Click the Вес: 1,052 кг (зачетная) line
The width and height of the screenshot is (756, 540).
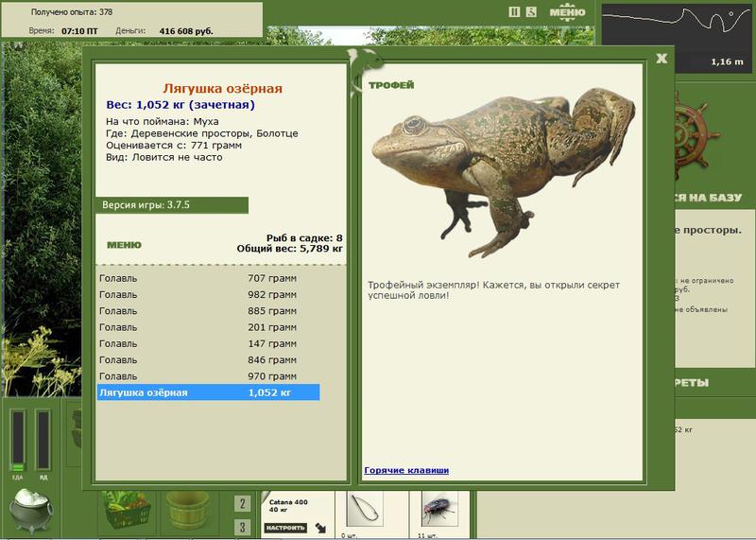coord(180,105)
